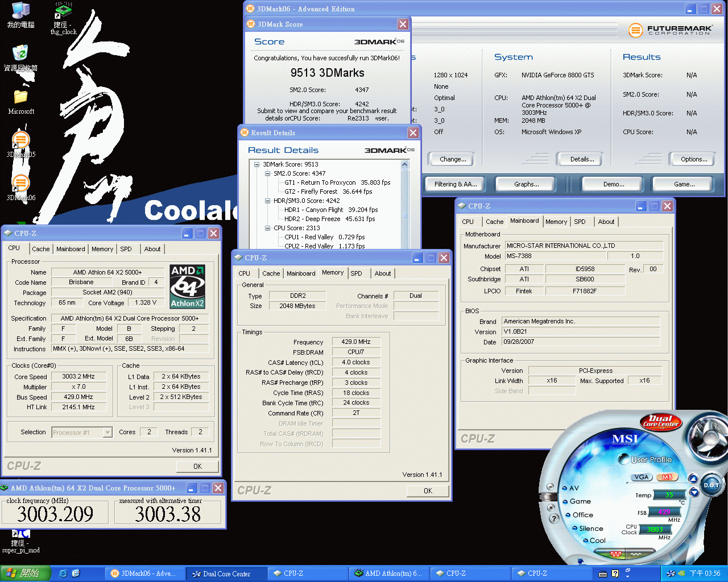Screen dimensions: 728x582
Task: Switch to MB view in Dual Core Center
Action: click(x=667, y=477)
